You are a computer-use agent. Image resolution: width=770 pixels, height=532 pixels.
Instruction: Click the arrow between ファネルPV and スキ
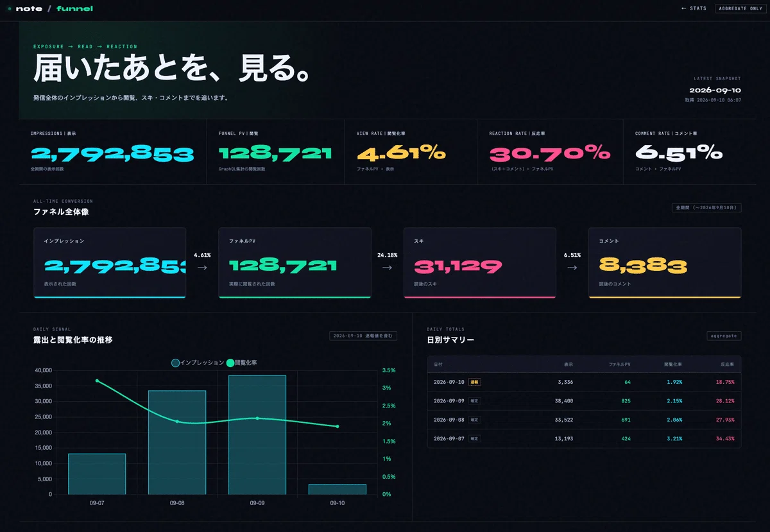click(x=387, y=268)
